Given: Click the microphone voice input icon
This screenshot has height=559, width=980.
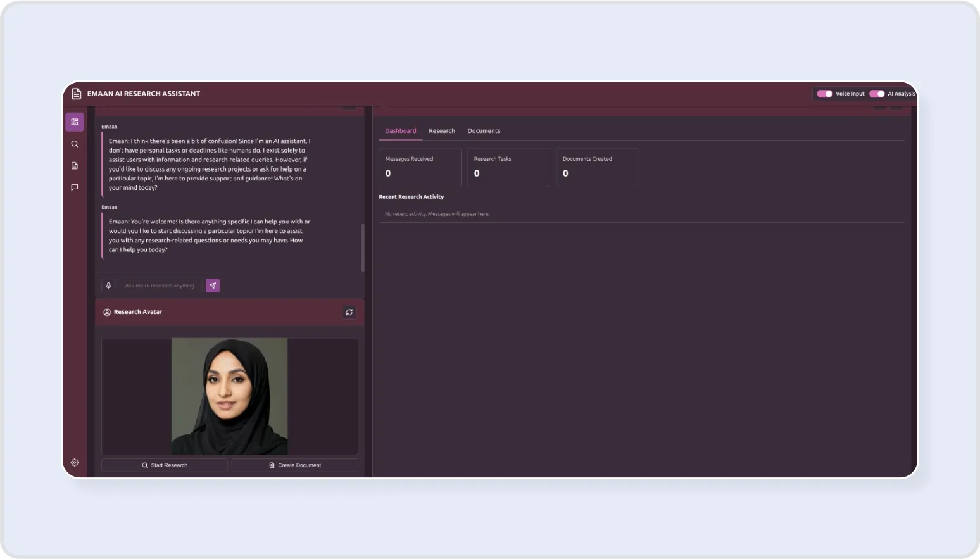Looking at the screenshot, I should click(108, 286).
